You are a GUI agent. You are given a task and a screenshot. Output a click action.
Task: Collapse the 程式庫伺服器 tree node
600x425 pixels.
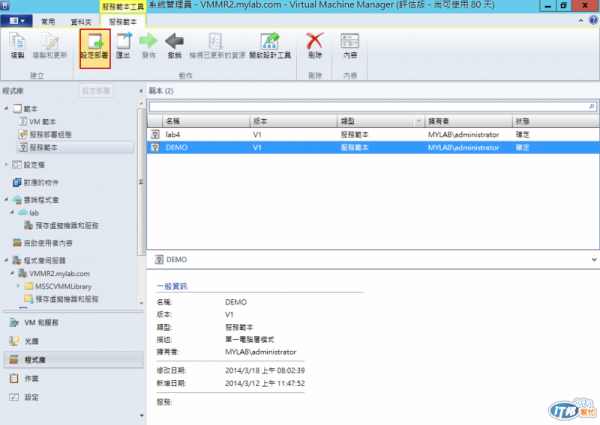(x=7, y=260)
